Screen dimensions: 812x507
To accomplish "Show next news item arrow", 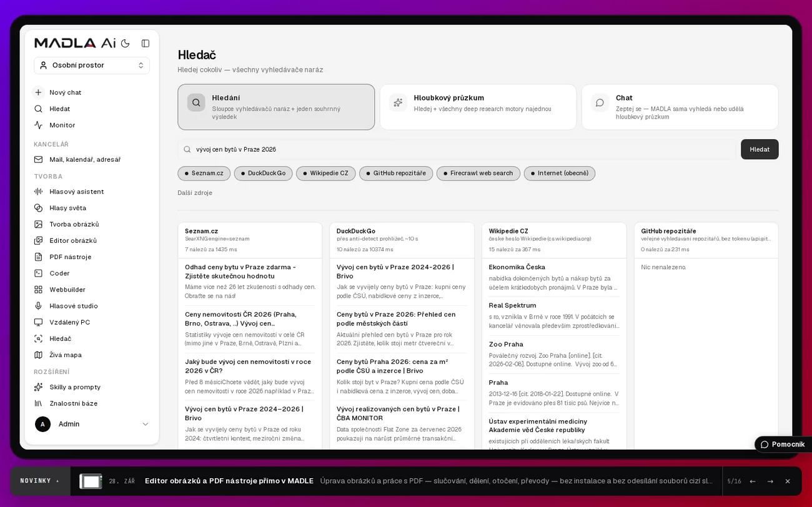I will tap(770, 481).
